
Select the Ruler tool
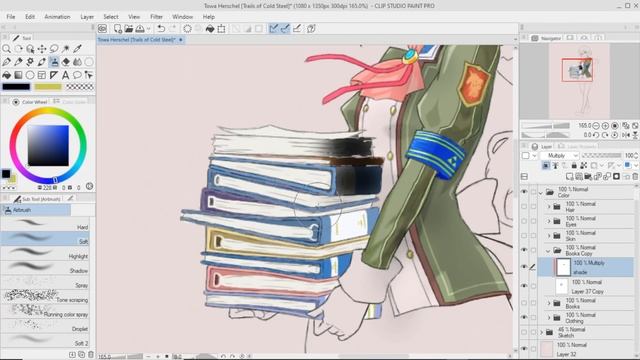tap(54, 75)
